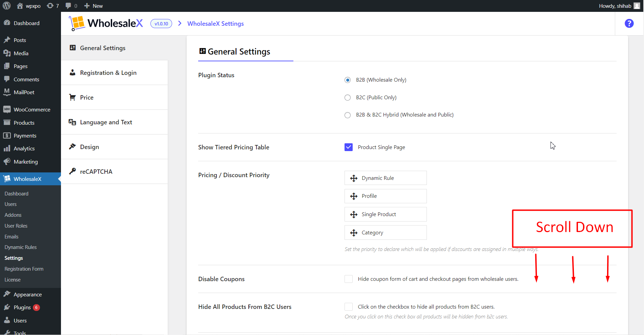
Task: Click the Media icon in admin menu
Action: click(7, 53)
